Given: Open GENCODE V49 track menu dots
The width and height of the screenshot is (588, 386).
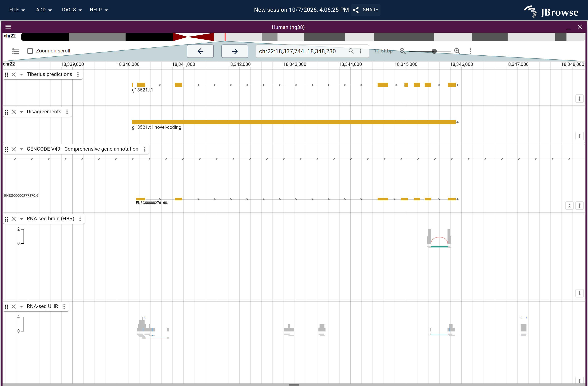Looking at the screenshot, I should point(144,149).
